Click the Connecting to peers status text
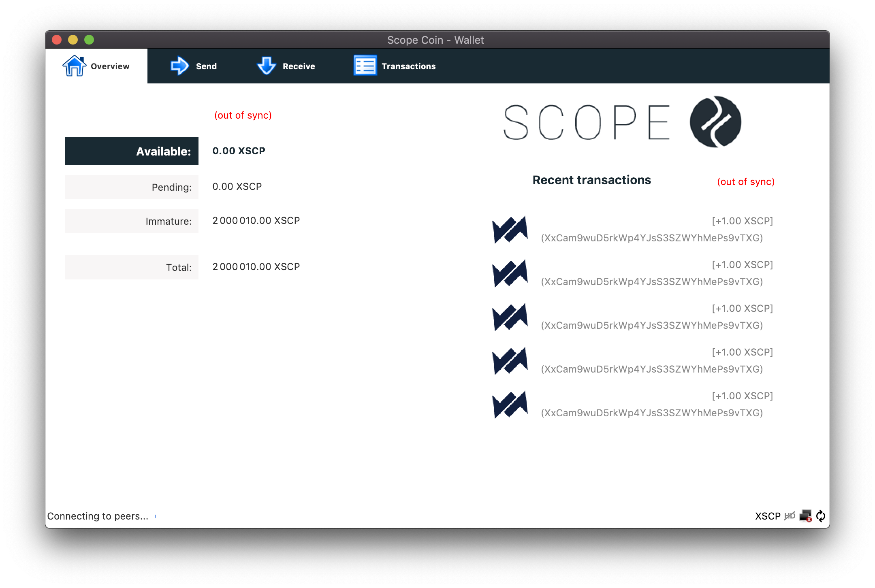875x588 pixels. (98, 516)
